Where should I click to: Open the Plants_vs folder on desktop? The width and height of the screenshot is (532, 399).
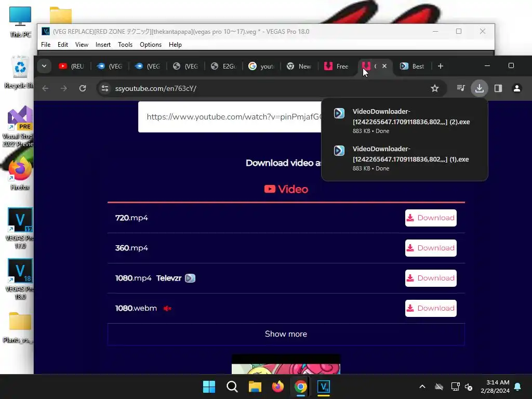coord(19,327)
